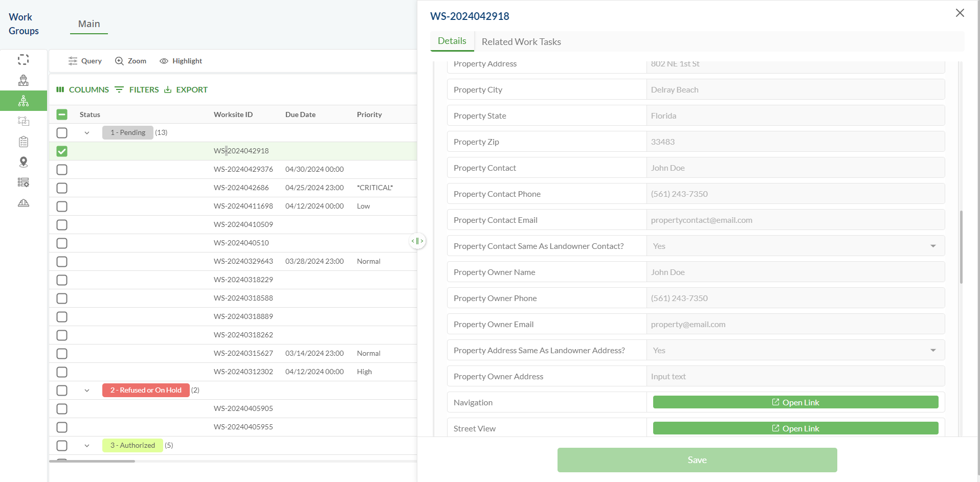The height and width of the screenshot is (482, 980).
Task: Switch to the Related Work Tasks tab
Action: [x=521, y=42]
